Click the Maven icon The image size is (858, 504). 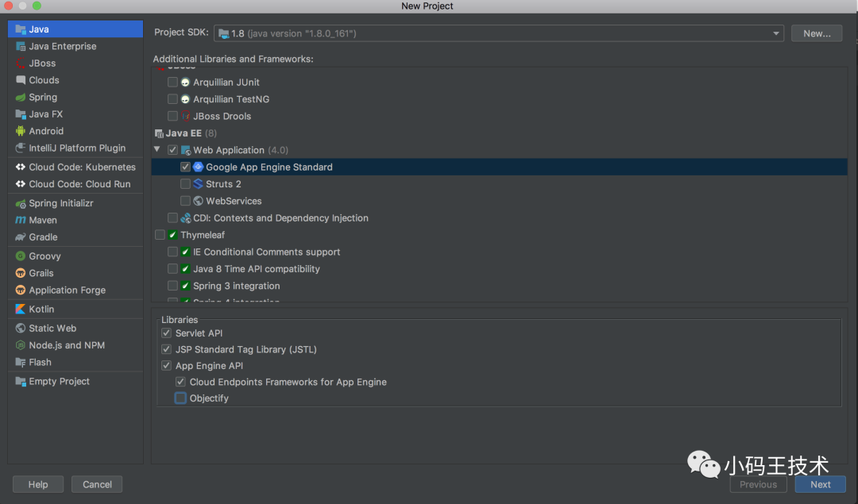[21, 220]
